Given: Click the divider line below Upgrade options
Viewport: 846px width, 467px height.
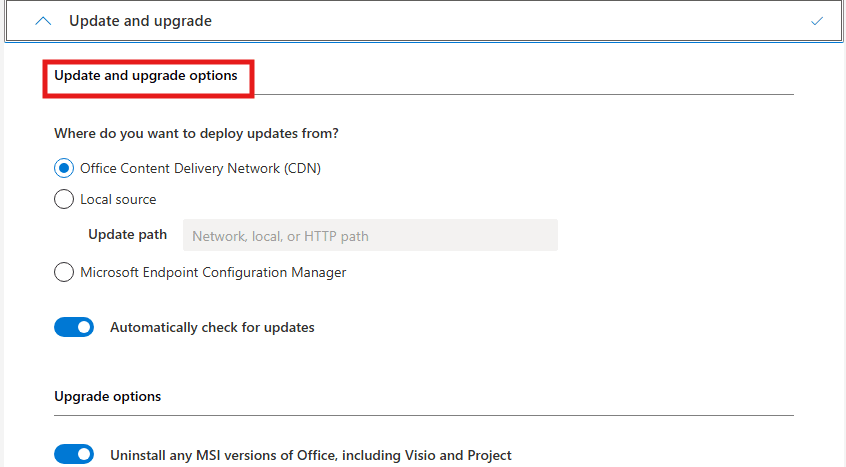Looking at the screenshot, I should 423,415.
